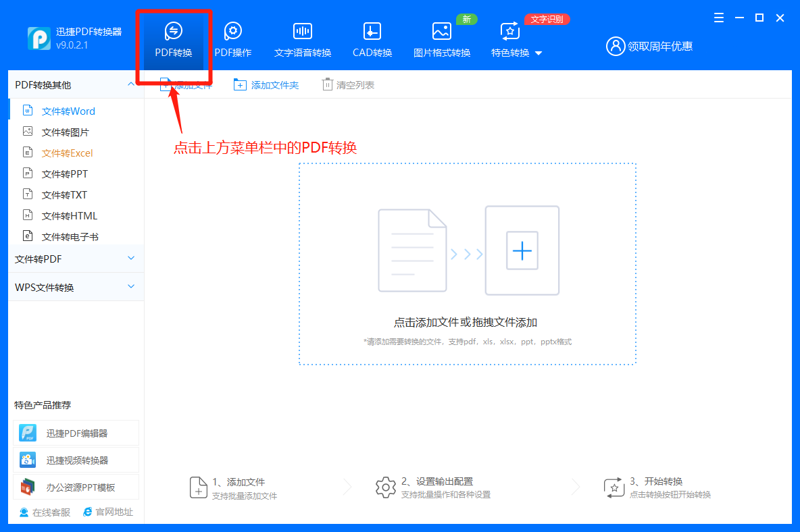Click the add-folder icon in the toolbar
This screenshot has height=532, width=800.
click(x=240, y=84)
